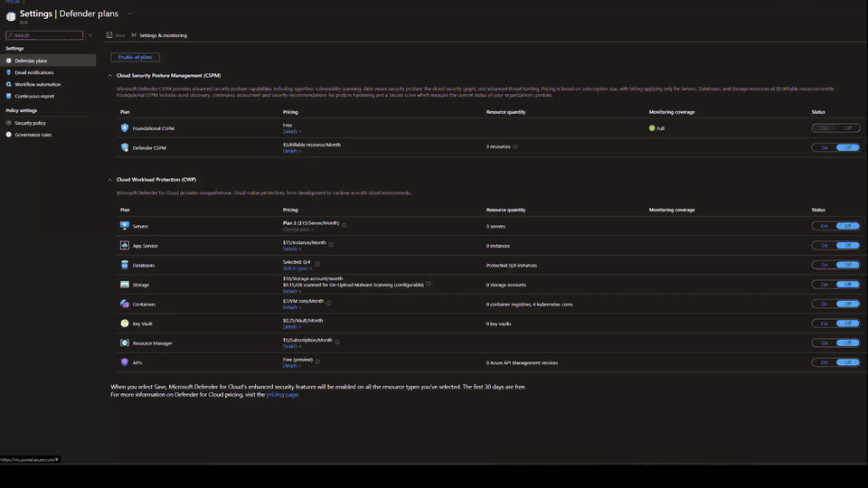Open Defender plans in sidebar
868x488 pixels.
coord(48,61)
